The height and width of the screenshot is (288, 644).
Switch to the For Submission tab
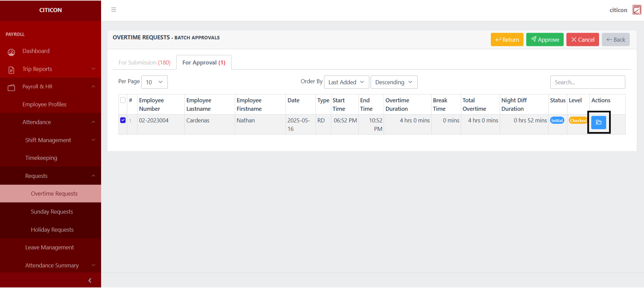click(x=144, y=63)
